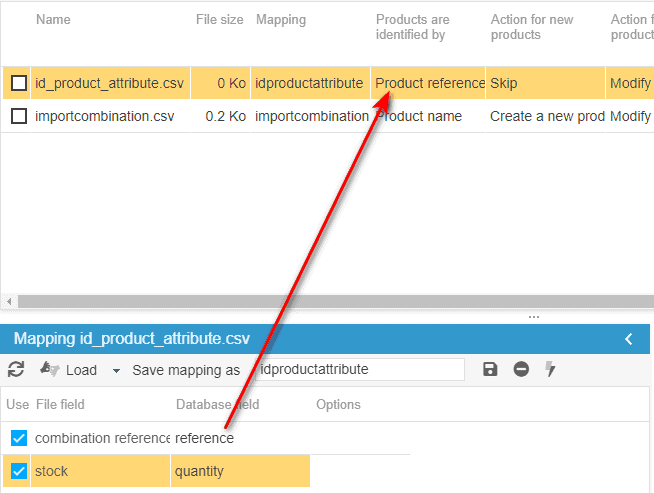Collapse the Mapping panel with chevron
Viewport: 654px width, 493px height.
(x=629, y=339)
